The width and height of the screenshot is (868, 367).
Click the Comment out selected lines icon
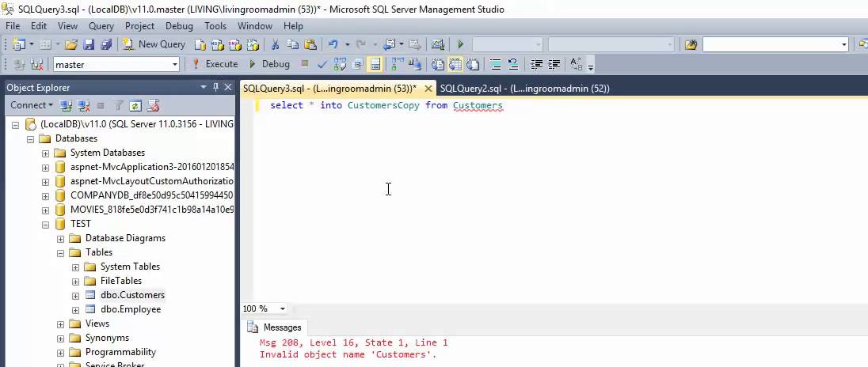click(496, 64)
